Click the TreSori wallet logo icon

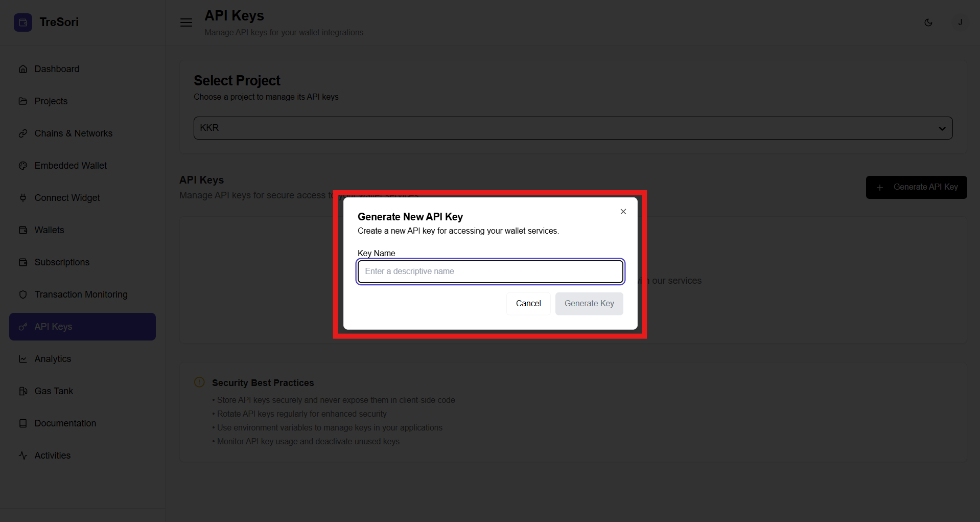click(23, 22)
